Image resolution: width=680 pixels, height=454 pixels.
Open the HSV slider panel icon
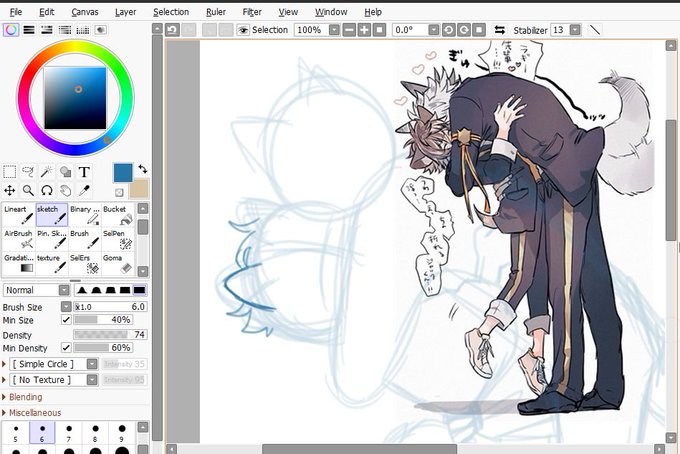46,30
